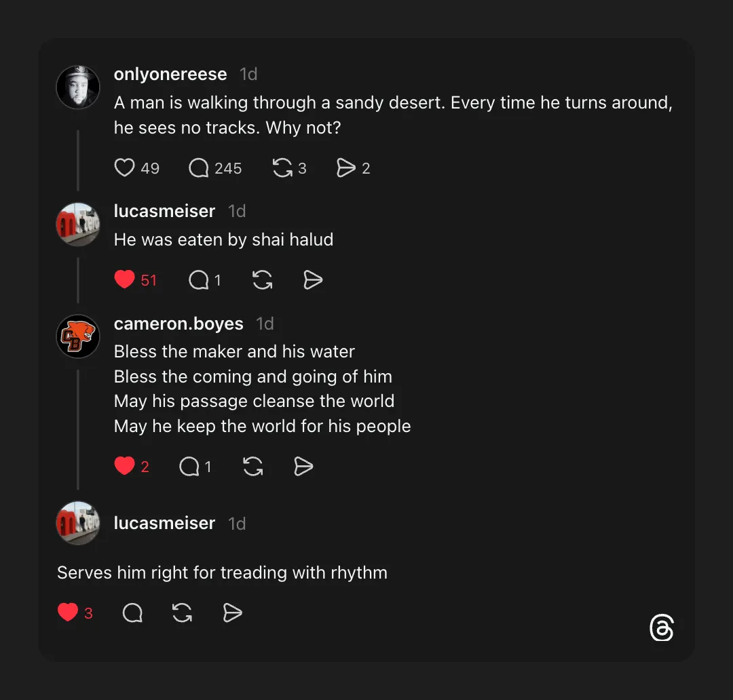Repost cameron.boyes' "Bless the maker" reply
Screen dimensions: 733x700
(x=253, y=466)
